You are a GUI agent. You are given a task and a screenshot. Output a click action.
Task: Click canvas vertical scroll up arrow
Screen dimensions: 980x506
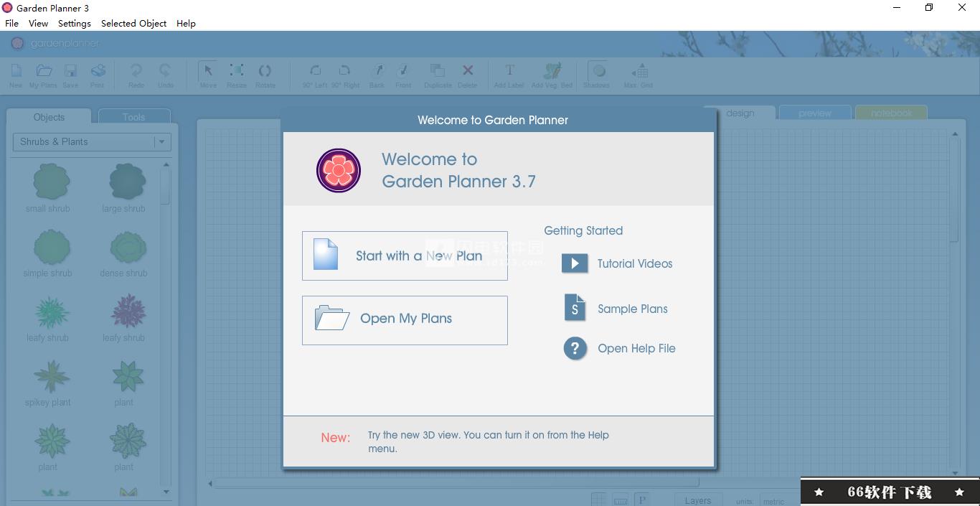[955, 133]
